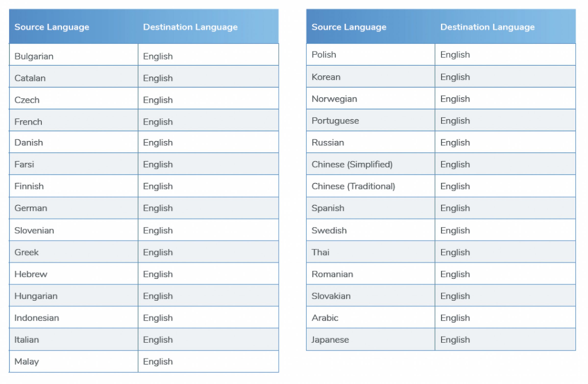Click the Slovakian source language cell

pos(371,295)
